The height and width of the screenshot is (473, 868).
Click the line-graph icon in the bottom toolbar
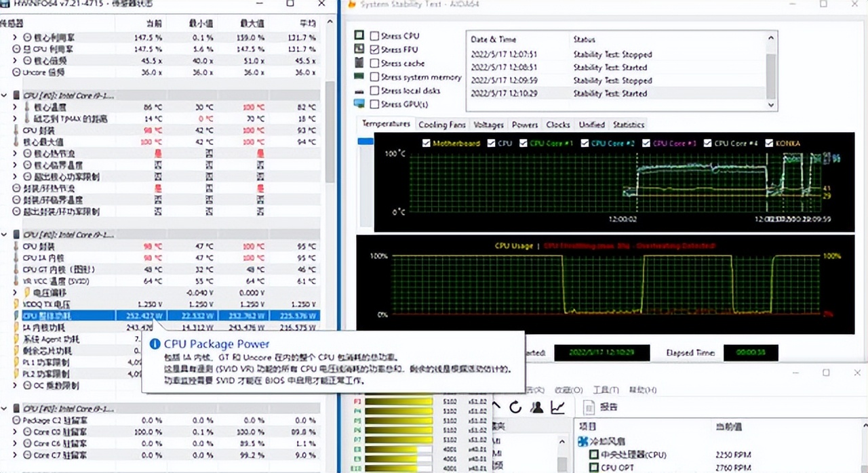point(557,407)
